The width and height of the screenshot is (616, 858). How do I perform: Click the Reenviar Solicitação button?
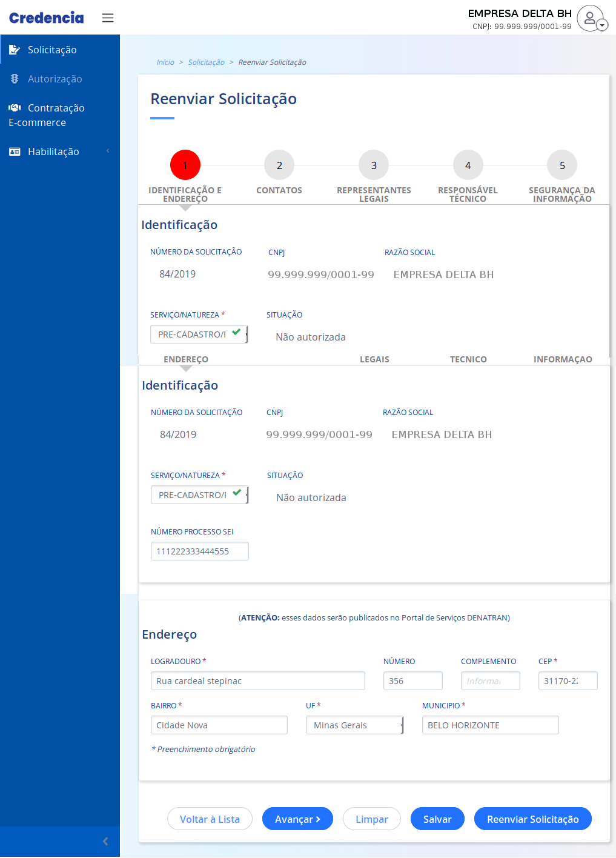[x=532, y=819]
